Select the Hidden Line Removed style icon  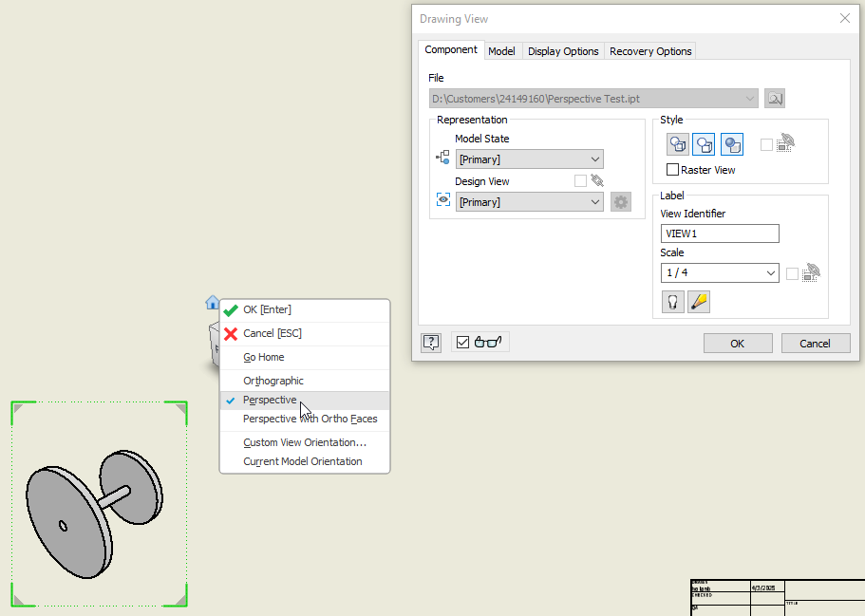tap(702, 143)
